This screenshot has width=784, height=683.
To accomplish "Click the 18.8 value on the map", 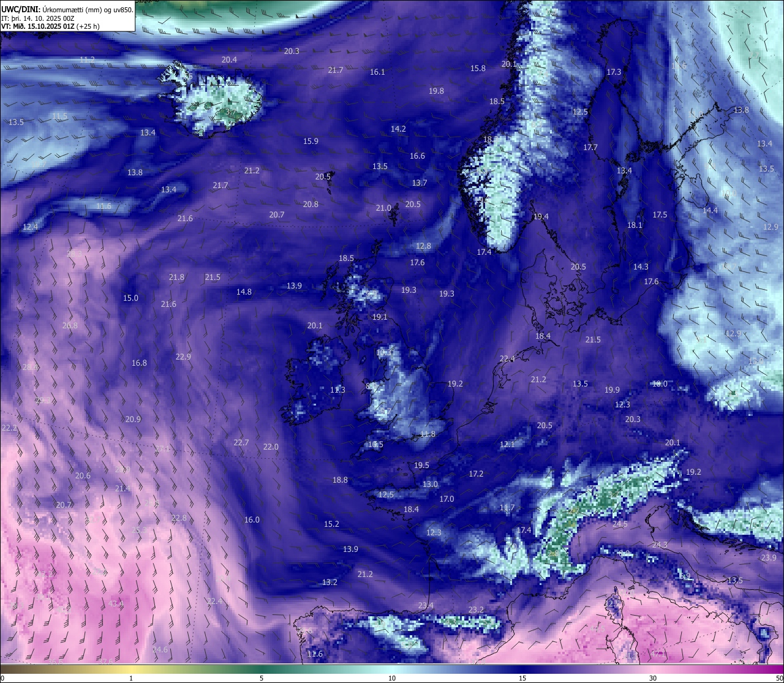I will click(x=340, y=480).
